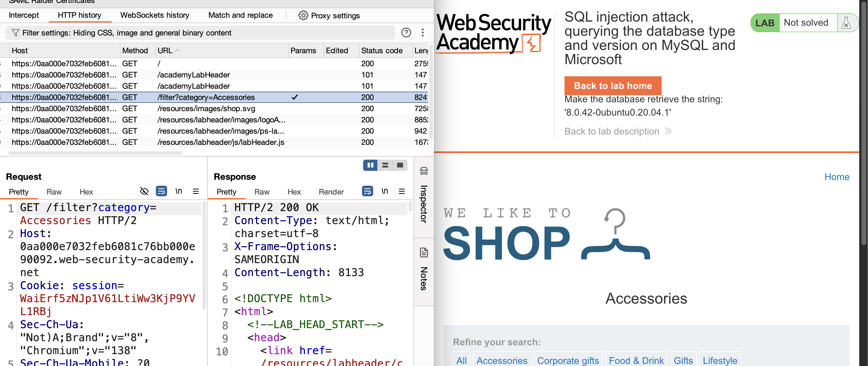Image resolution: width=868 pixels, height=366 pixels.
Task: Sort by the URL column header arrow
Action: 177,51
